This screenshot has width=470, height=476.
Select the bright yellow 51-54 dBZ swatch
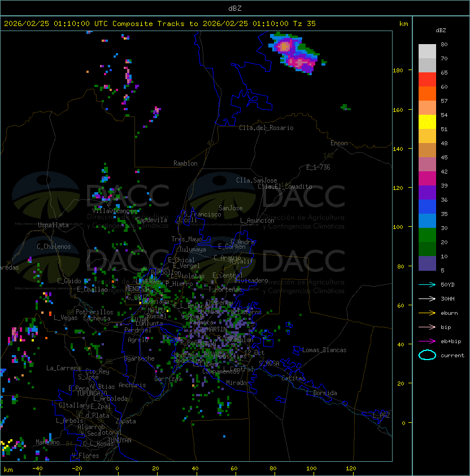pos(427,122)
